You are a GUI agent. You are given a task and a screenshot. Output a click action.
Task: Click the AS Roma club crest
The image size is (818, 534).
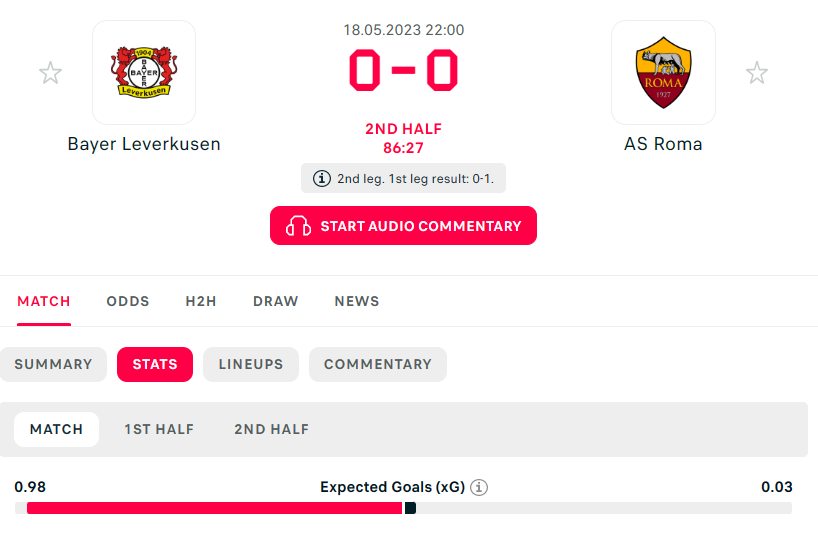663,72
